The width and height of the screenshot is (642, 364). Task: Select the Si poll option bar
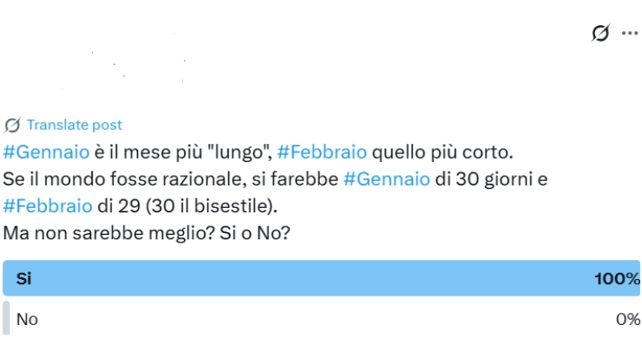(x=321, y=278)
